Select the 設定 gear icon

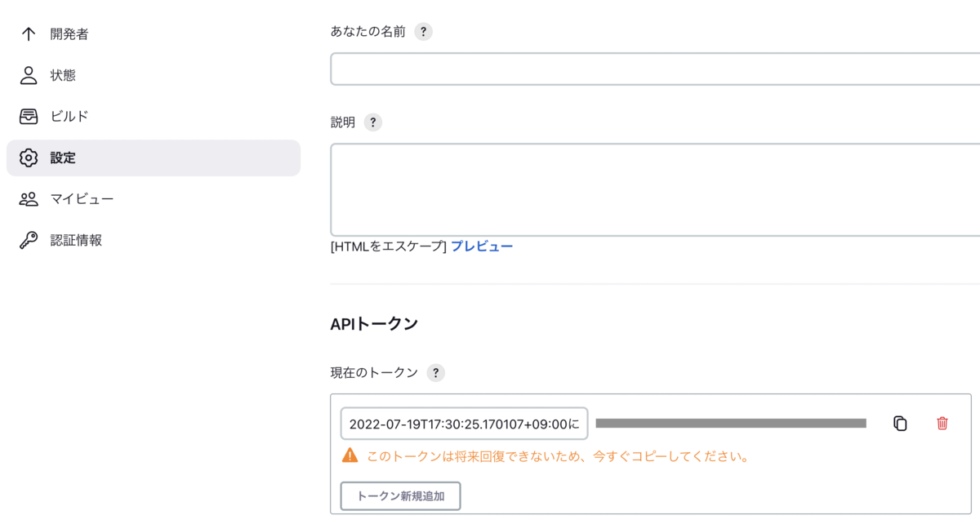point(29,158)
